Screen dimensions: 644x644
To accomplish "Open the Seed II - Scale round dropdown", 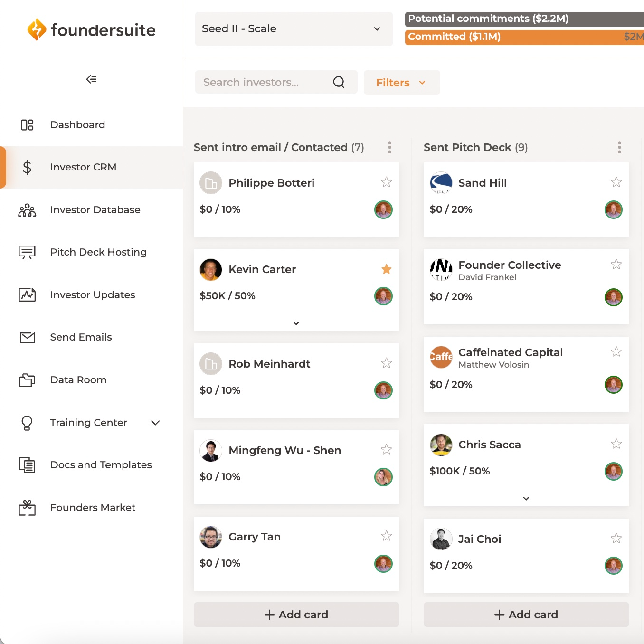I will pos(294,29).
